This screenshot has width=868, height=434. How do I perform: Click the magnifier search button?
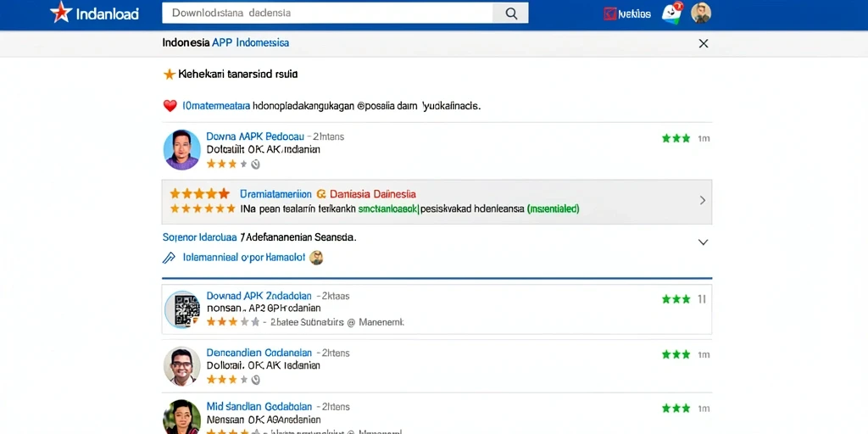click(x=511, y=13)
